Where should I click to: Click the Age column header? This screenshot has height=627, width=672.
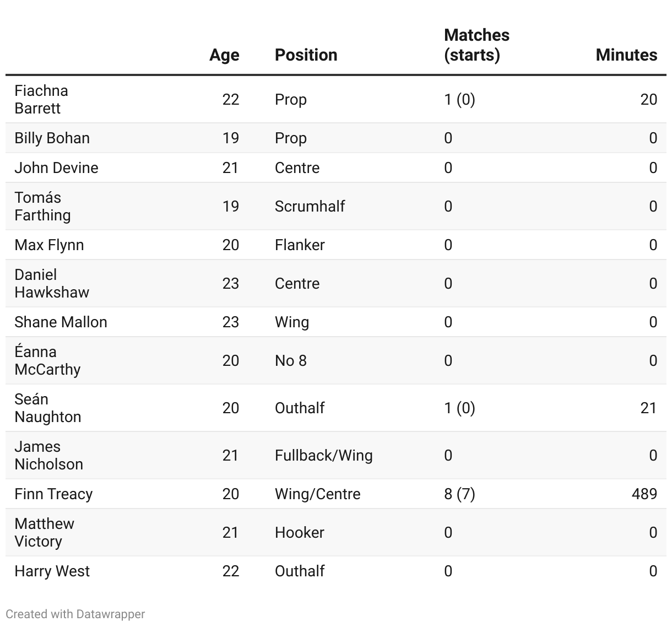click(224, 55)
